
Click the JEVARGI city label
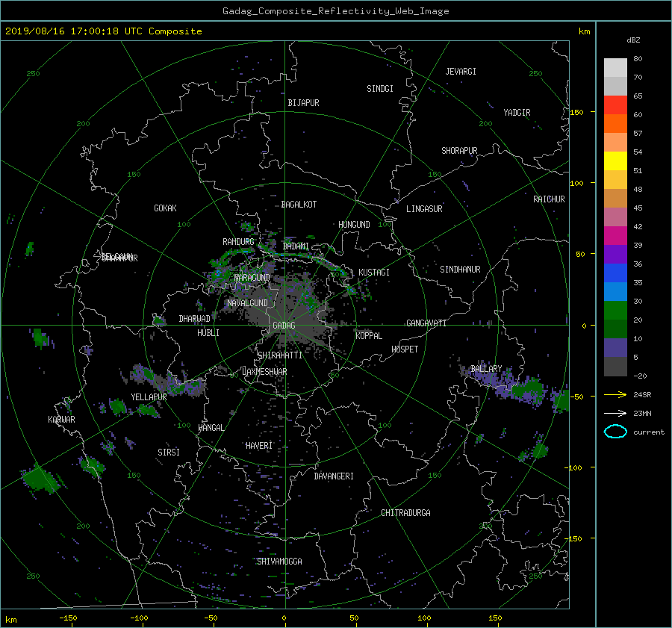(461, 72)
